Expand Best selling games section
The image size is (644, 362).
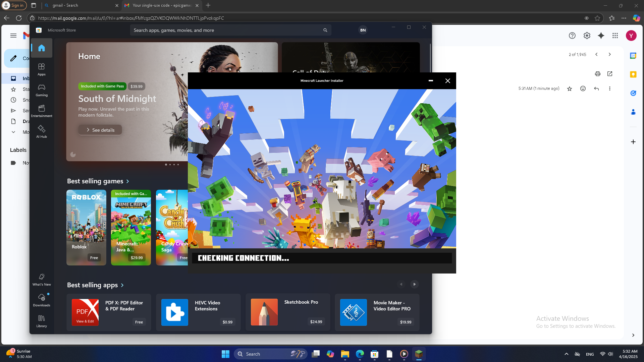(x=98, y=181)
